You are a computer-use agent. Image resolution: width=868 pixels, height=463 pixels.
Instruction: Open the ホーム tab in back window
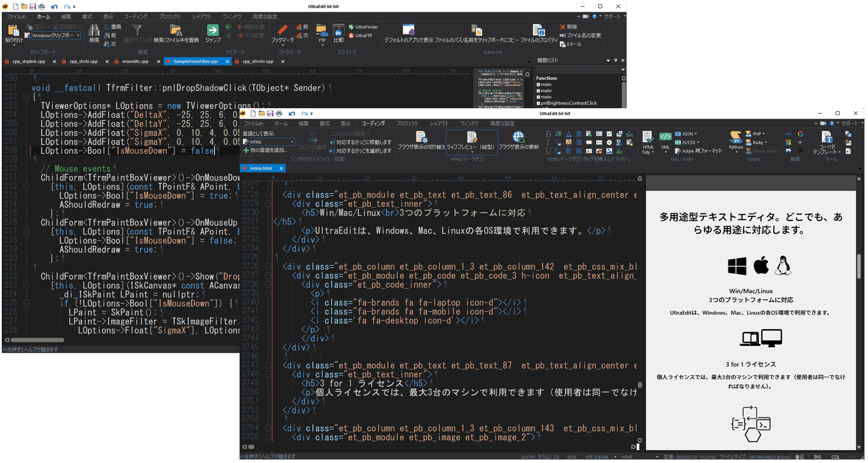tap(43, 17)
